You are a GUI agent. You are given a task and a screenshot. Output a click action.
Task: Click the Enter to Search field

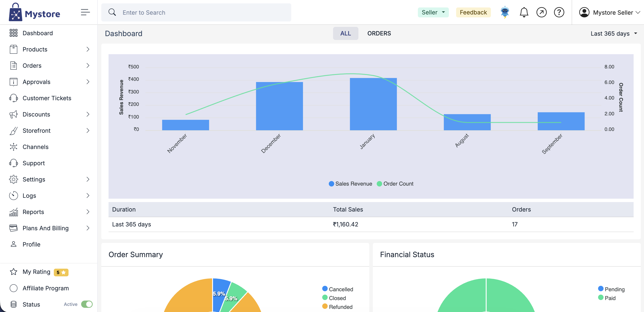(x=196, y=12)
